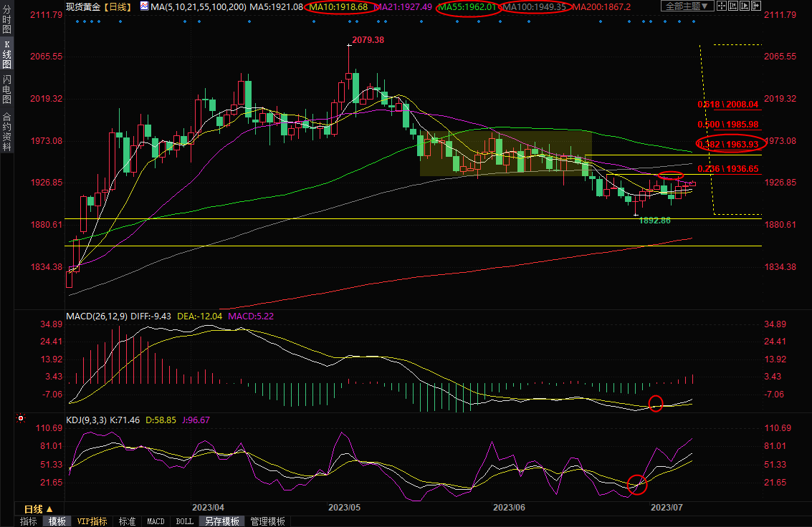Click the 管理模板 button

click(267, 521)
